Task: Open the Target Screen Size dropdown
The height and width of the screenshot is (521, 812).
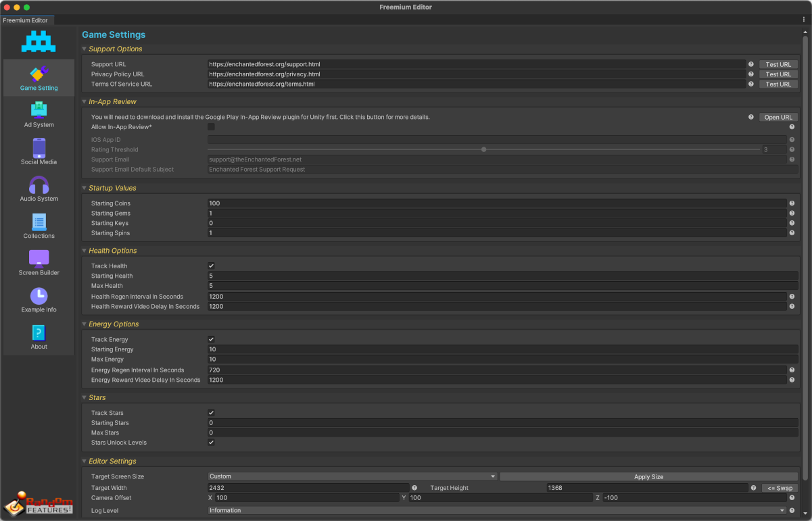Action: [352, 476]
